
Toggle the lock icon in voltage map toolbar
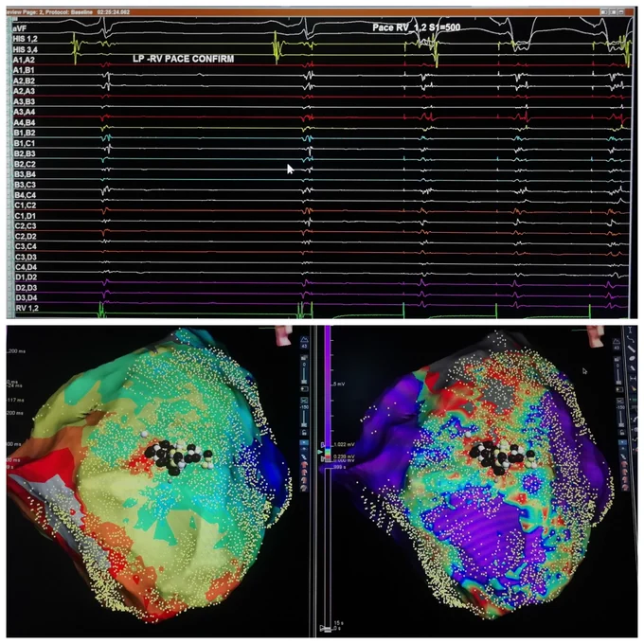[622, 433]
